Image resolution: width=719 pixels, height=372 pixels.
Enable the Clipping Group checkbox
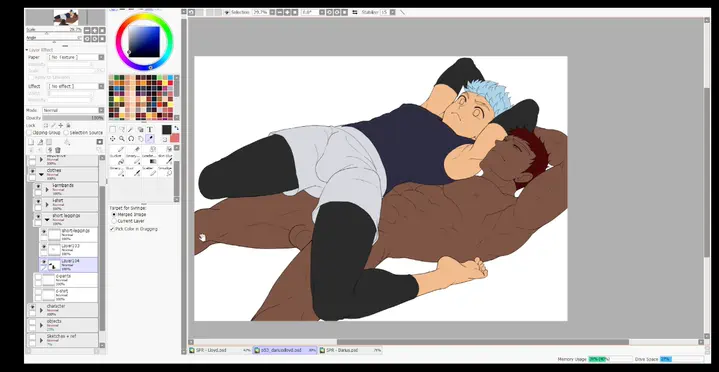(x=29, y=133)
